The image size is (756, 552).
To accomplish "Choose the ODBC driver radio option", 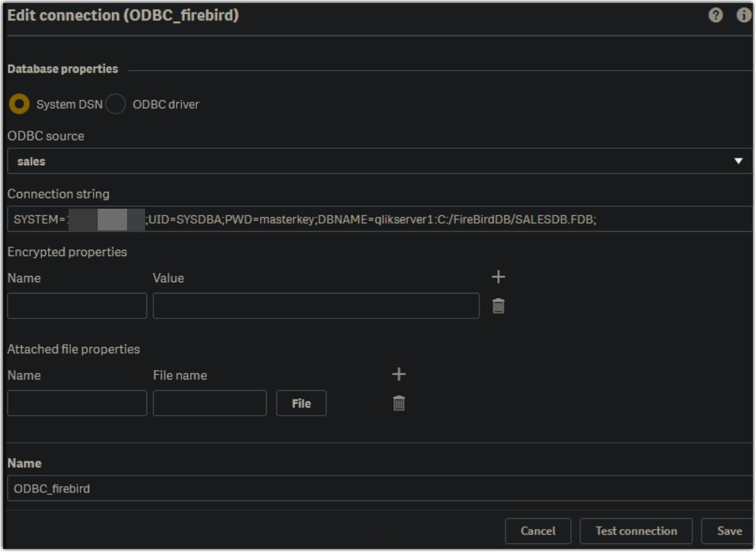I will [x=116, y=104].
